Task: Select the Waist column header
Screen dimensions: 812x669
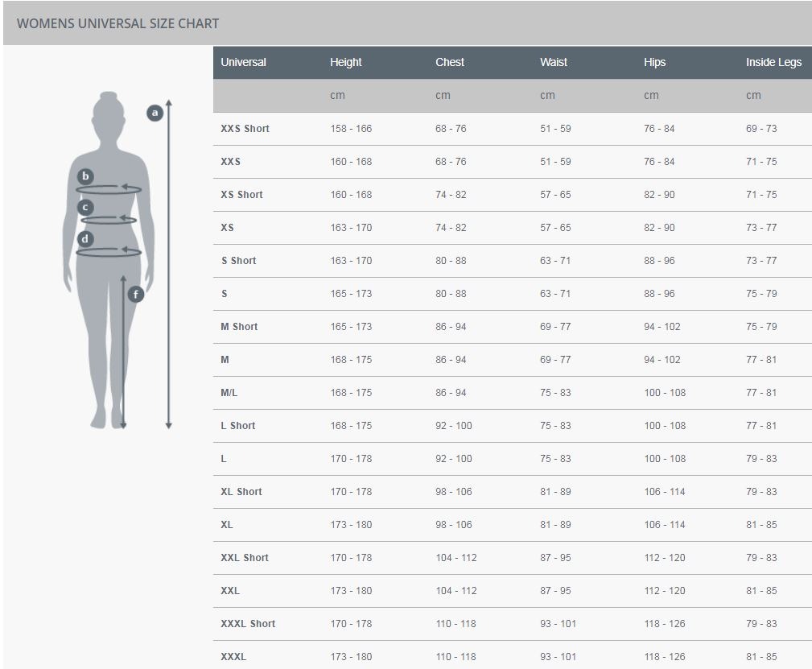Action: tap(554, 62)
